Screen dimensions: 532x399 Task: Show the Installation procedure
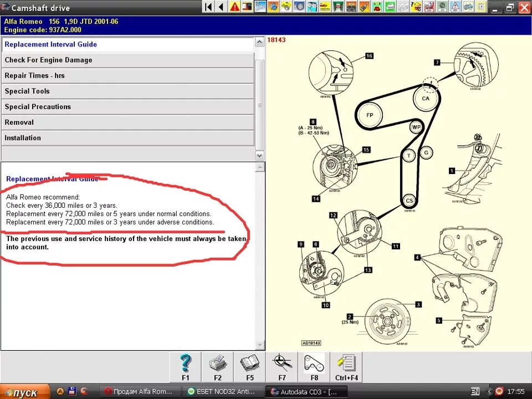[x=128, y=138]
